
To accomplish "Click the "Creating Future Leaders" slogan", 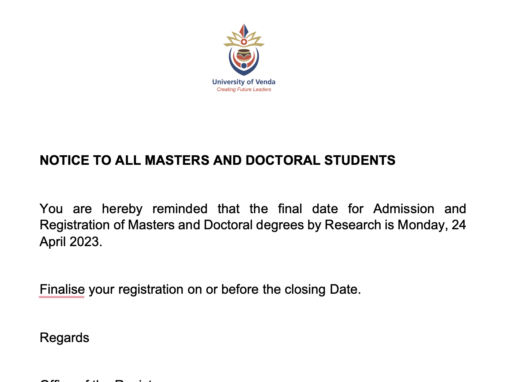I will [244, 89].
